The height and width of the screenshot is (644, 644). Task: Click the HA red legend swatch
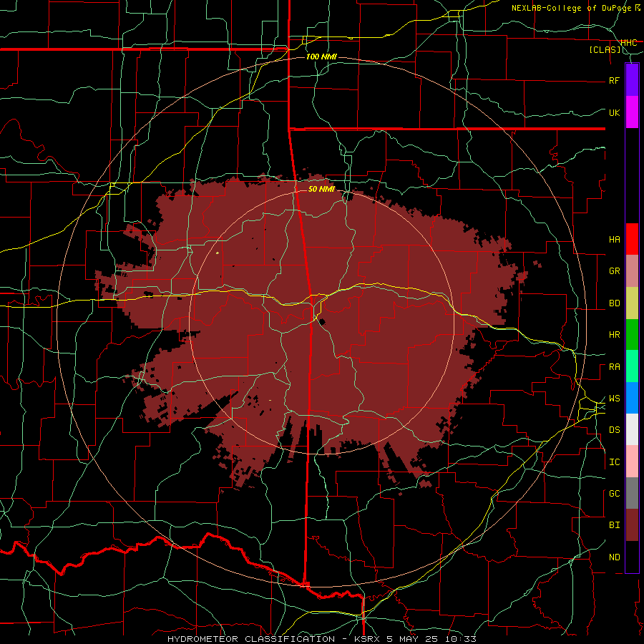(x=632, y=239)
